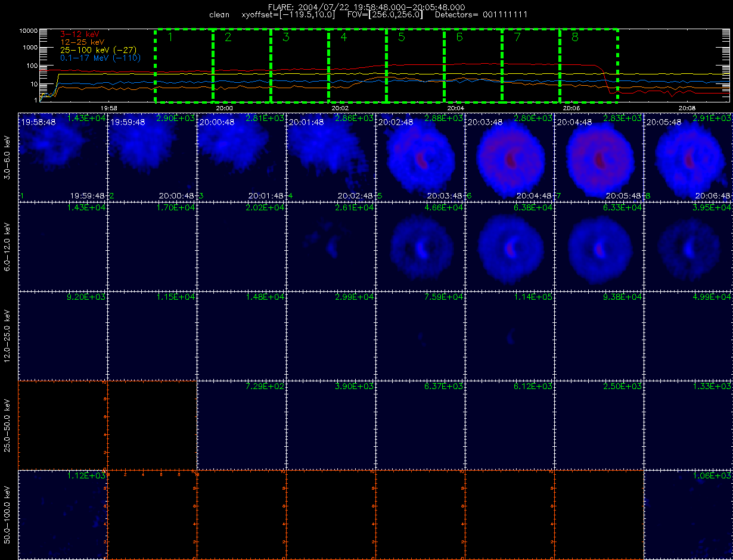Image resolution: width=733 pixels, height=560 pixels.
Task: Click the 3.0-6.0 keV row label
Action: (x=7, y=157)
